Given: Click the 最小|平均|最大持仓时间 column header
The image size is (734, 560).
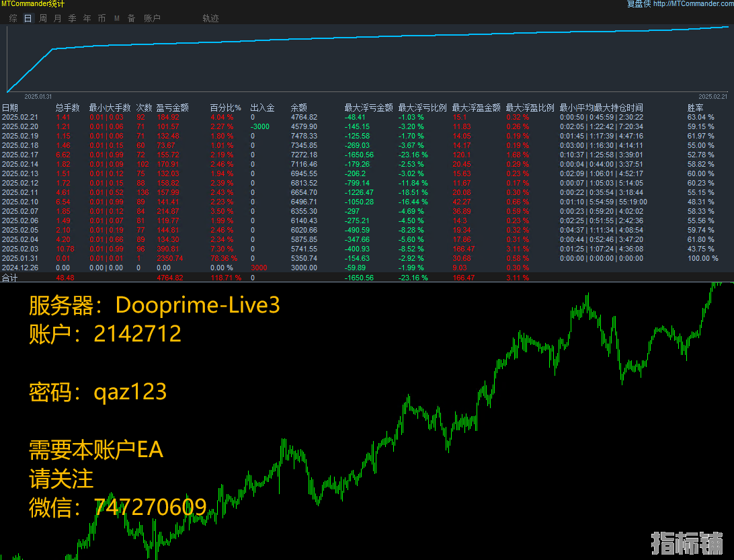Looking at the screenshot, I should point(601,108).
